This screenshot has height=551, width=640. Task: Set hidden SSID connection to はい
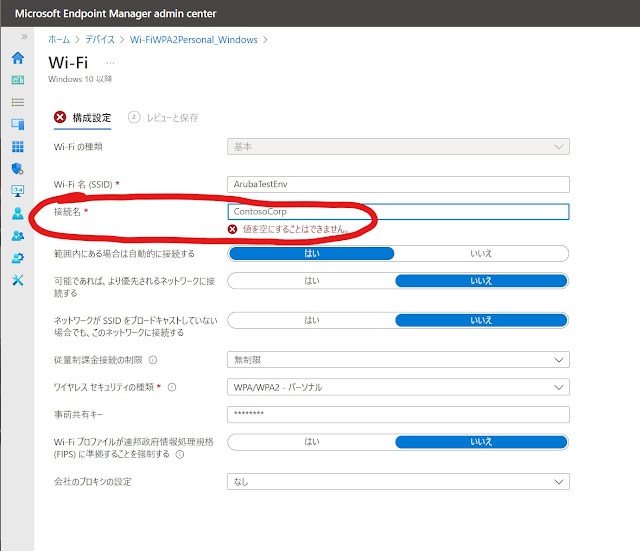[311, 320]
